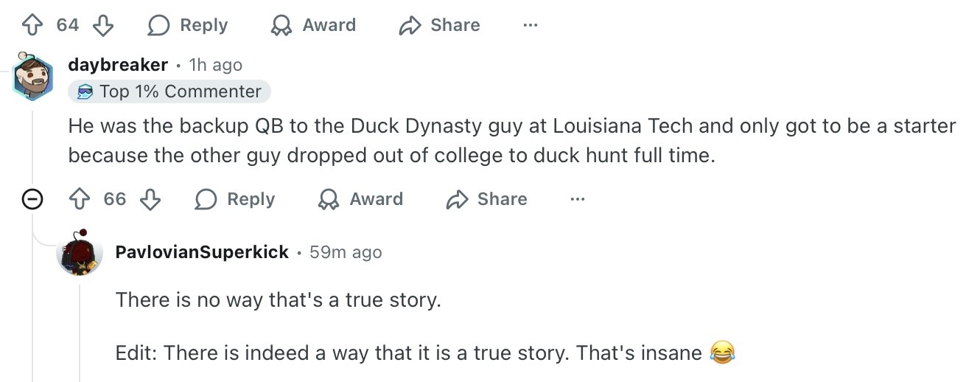Click Share on the top comment

point(439,25)
